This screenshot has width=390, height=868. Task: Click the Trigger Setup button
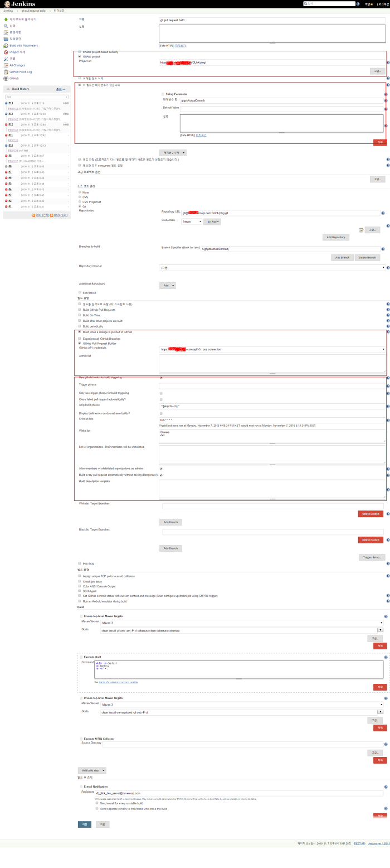(372, 557)
